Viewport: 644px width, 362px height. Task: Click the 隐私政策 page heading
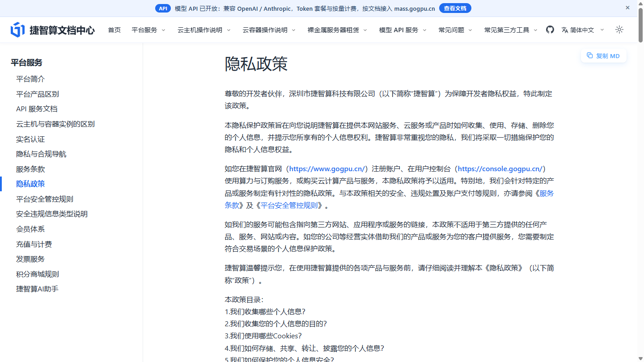coord(256,64)
